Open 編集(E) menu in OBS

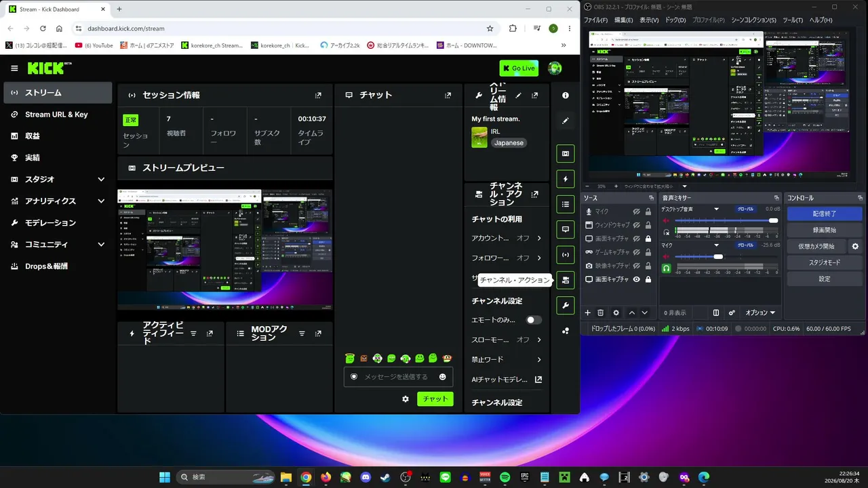[623, 20]
